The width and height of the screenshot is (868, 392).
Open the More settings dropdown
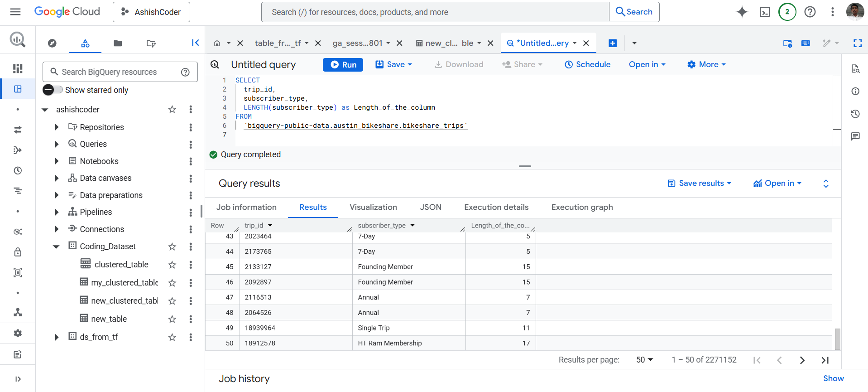(x=706, y=64)
